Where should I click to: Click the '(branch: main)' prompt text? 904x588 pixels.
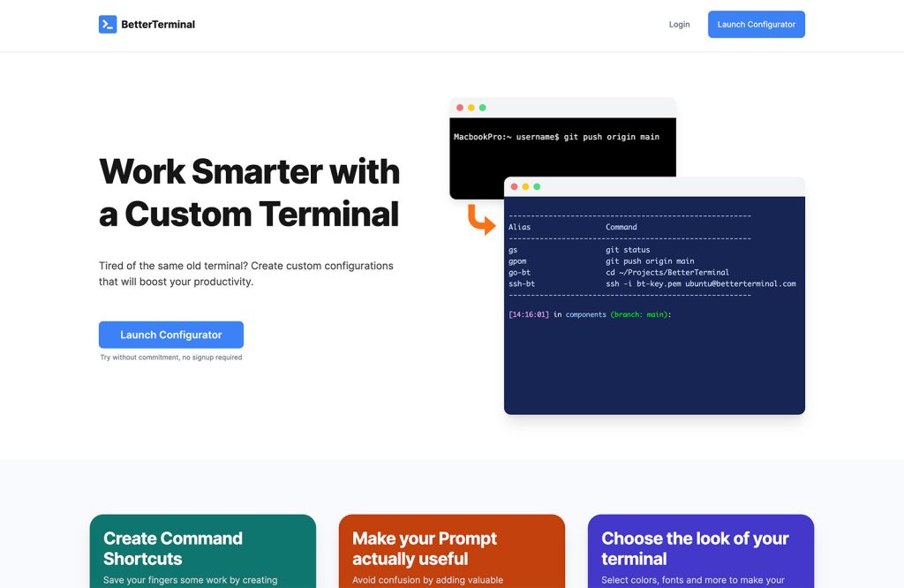(x=639, y=315)
